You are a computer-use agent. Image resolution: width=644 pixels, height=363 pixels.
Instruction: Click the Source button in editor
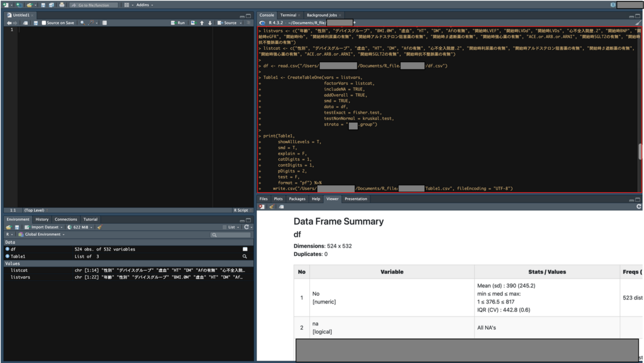230,23
